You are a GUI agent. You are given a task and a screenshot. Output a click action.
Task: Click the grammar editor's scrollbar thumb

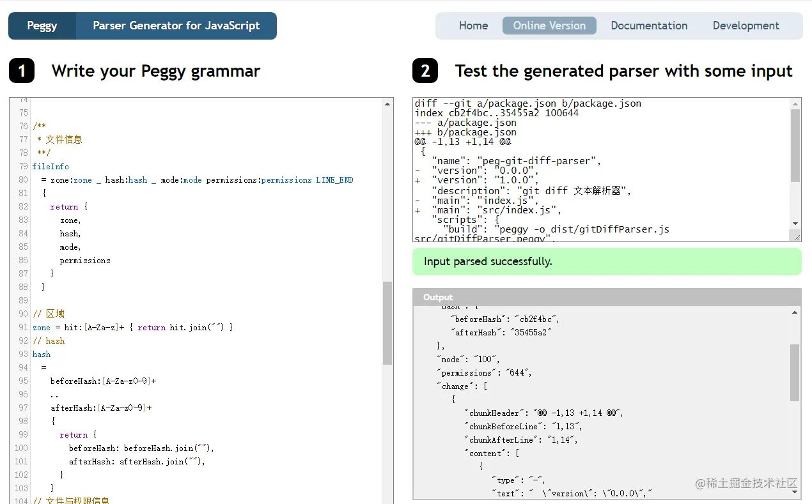tap(387, 323)
